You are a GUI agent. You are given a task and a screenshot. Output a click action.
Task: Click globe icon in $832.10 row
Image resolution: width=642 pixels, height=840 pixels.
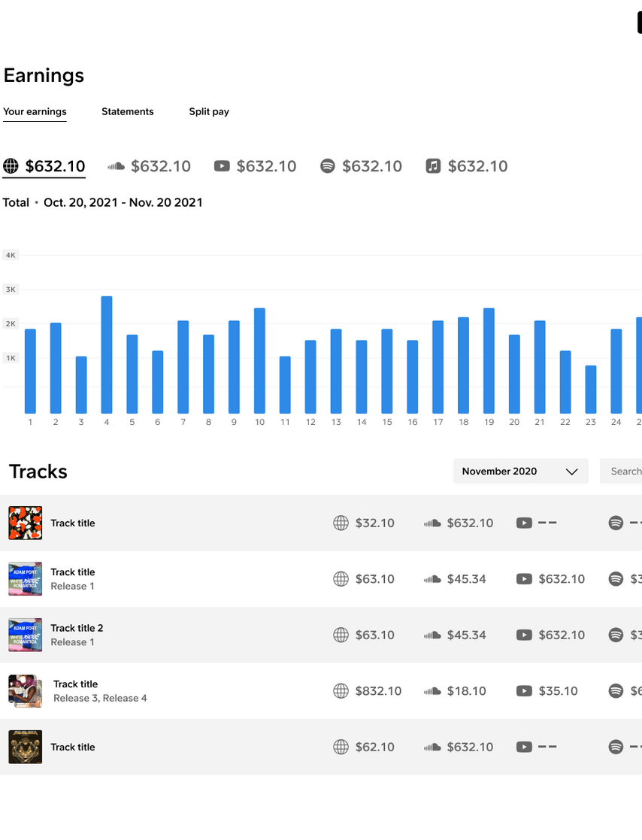tap(341, 691)
